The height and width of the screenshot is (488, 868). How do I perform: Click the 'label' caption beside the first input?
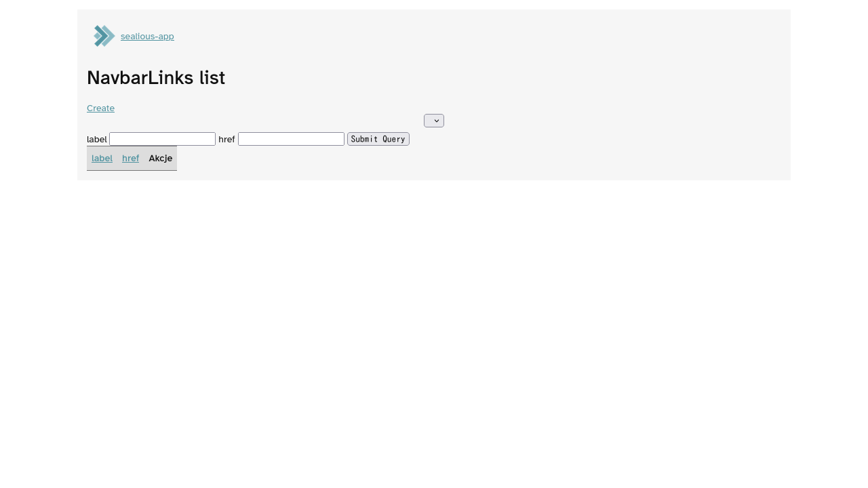pyautogui.click(x=97, y=140)
